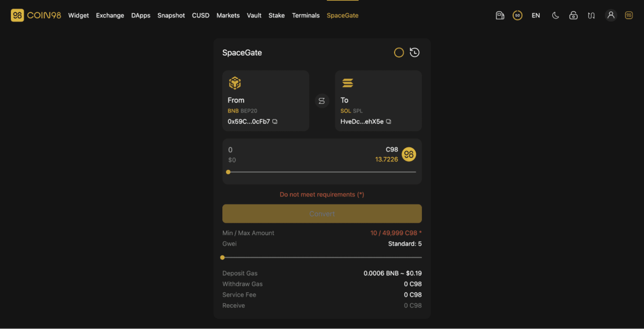644x329 pixels.
Task: Toggle dark mode moon icon
Action: tap(555, 15)
